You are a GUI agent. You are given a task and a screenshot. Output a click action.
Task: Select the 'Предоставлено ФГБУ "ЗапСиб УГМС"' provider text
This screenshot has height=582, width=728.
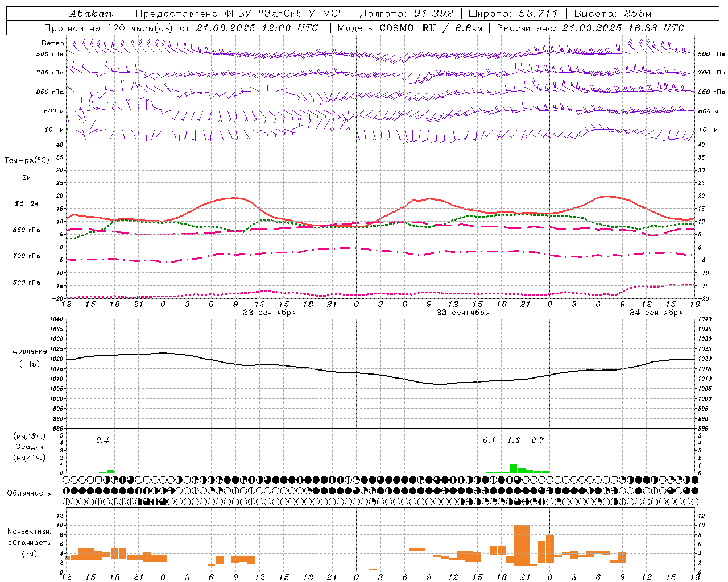[x=239, y=14]
